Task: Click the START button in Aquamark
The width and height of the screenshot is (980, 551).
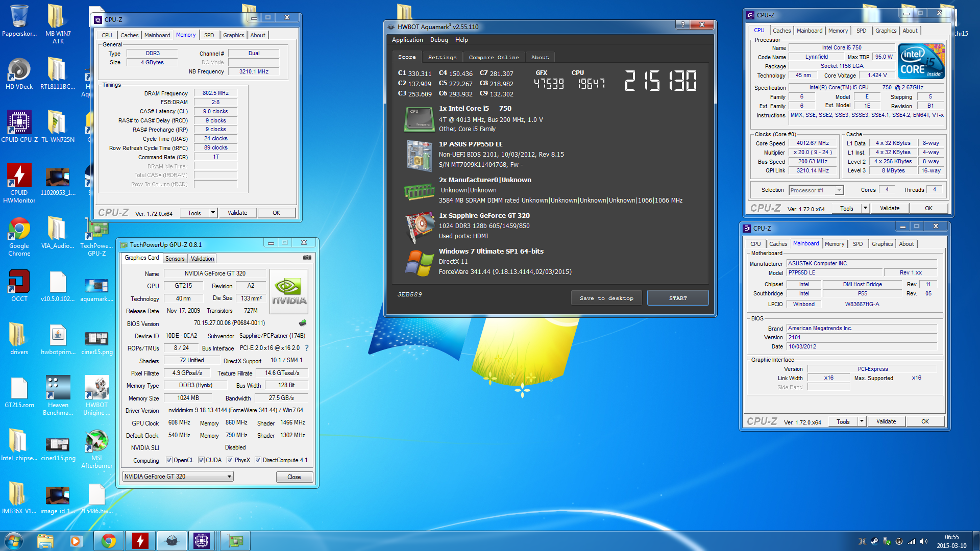Action: coord(678,298)
